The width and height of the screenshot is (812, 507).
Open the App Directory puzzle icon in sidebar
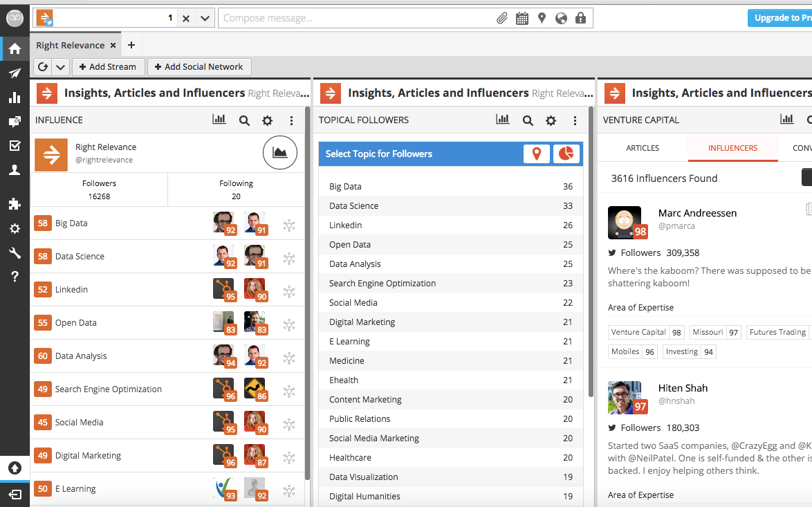point(15,204)
